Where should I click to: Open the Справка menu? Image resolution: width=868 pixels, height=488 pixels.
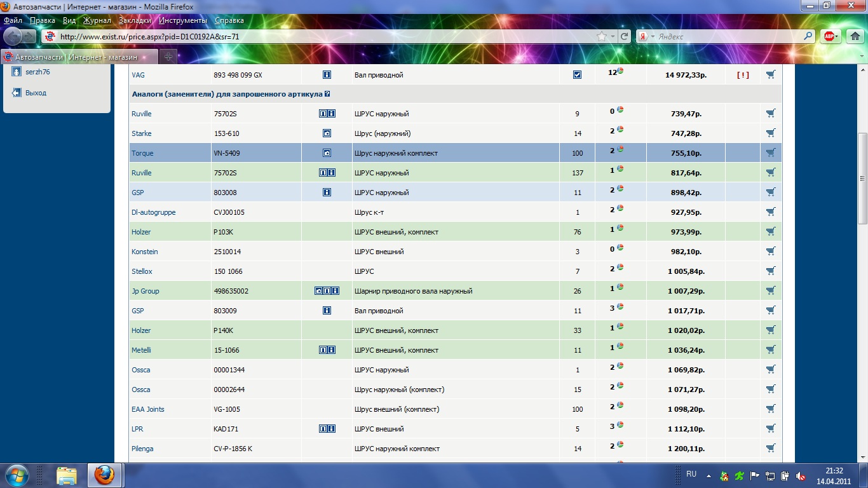coord(229,20)
